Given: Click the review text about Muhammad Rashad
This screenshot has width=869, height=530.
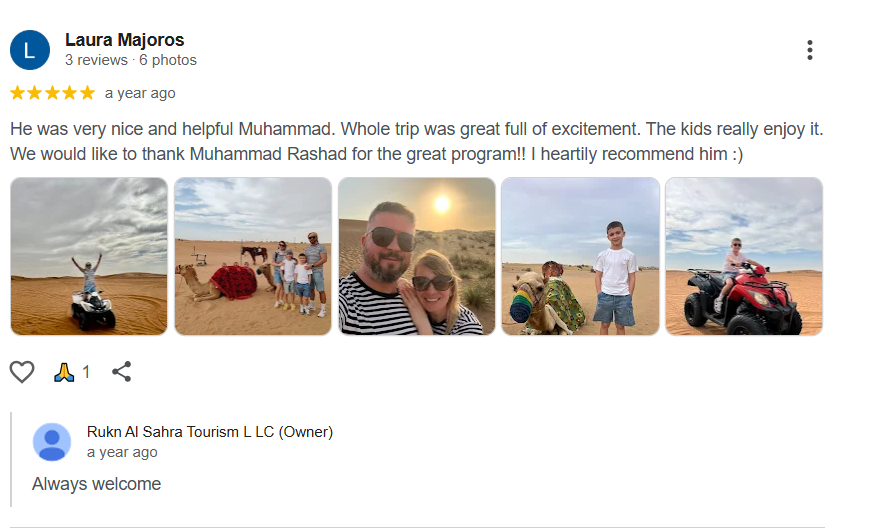Looking at the screenshot, I should point(416,142).
